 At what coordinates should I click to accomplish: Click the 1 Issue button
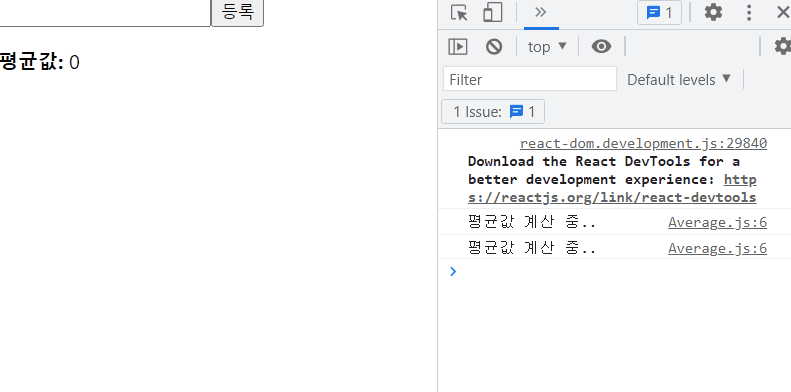(x=493, y=111)
